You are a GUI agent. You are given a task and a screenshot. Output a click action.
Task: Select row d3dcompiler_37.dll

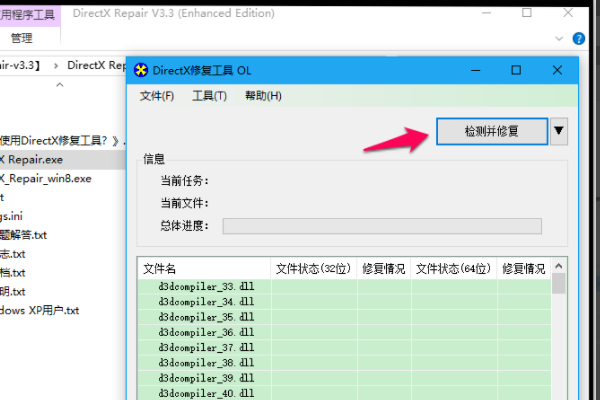pos(344,348)
